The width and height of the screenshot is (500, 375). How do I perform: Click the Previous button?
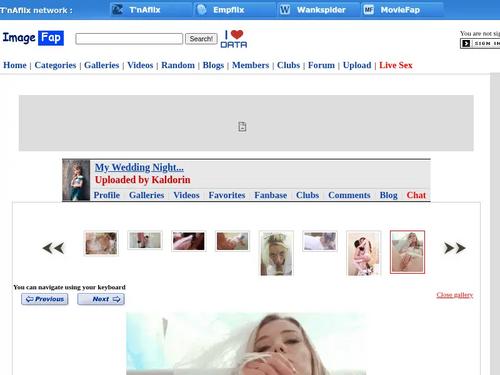(x=45, y=299)
